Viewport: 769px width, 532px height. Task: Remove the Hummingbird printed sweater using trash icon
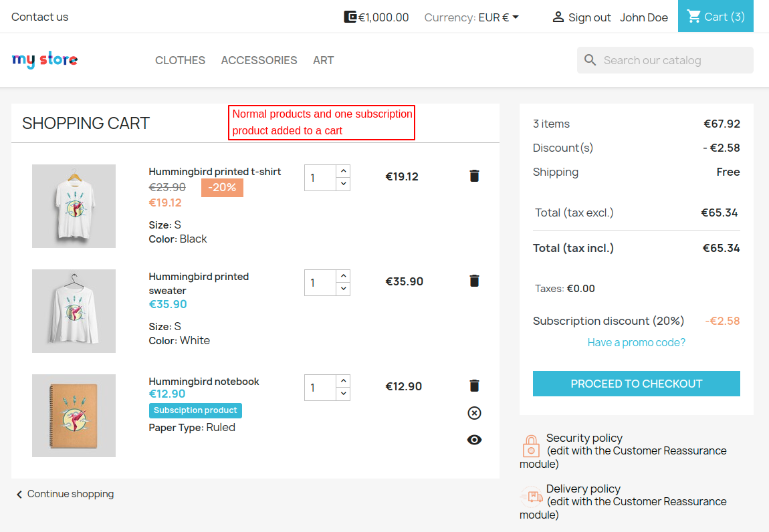coord(474,281)
